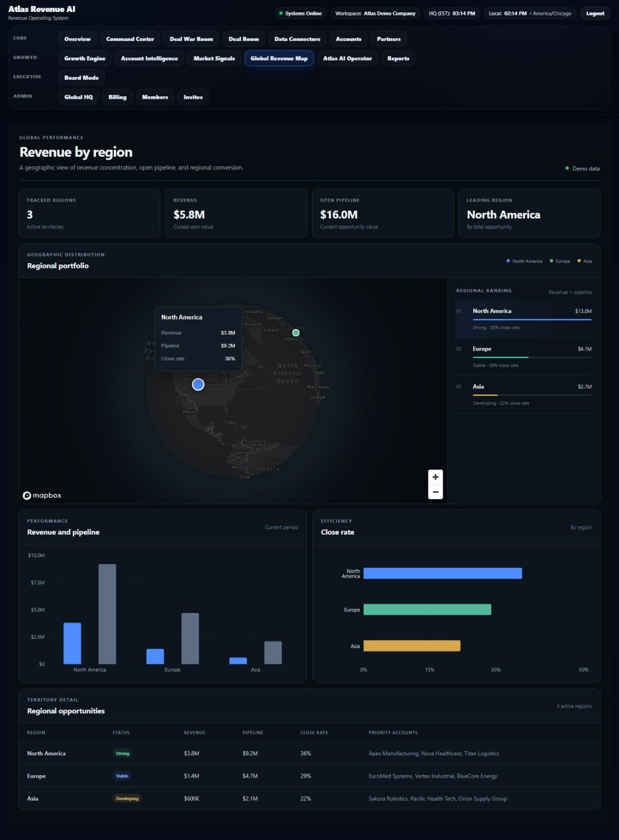Click the Stable status badge

tap(122, 776)
